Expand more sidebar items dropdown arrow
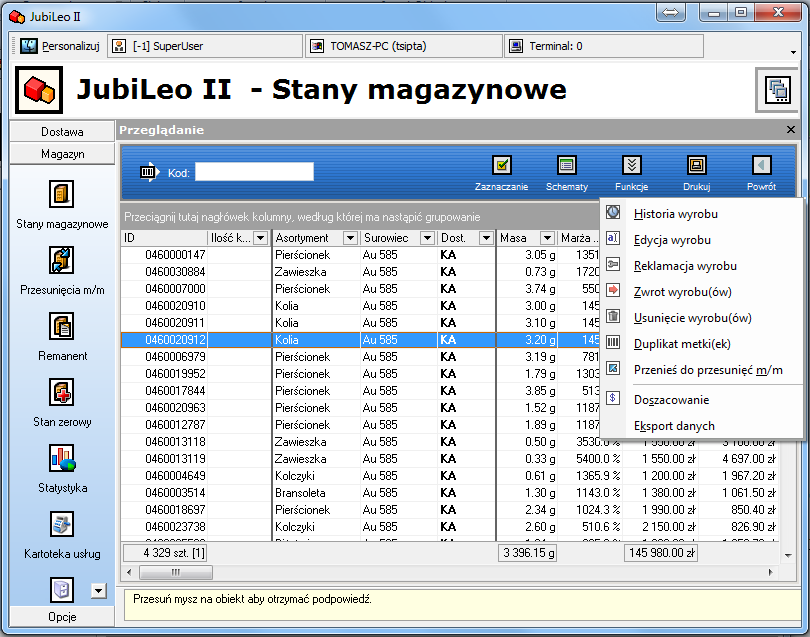 click(x=99, y=591)
